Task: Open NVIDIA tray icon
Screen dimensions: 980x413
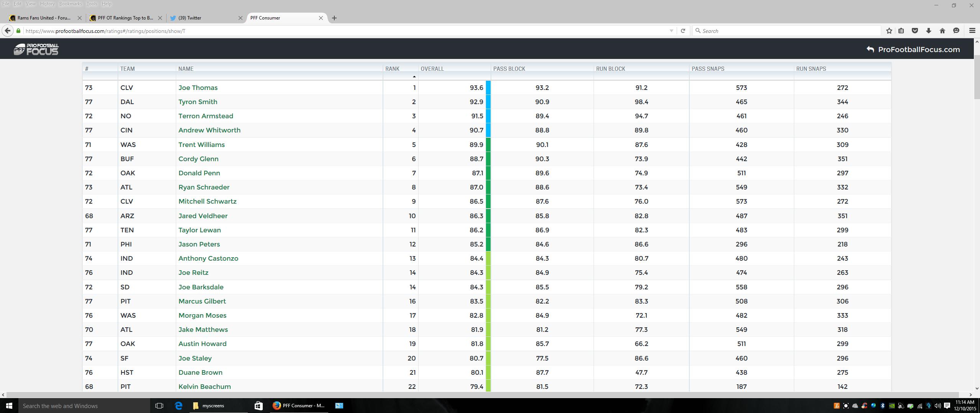Action: (892, 406)
